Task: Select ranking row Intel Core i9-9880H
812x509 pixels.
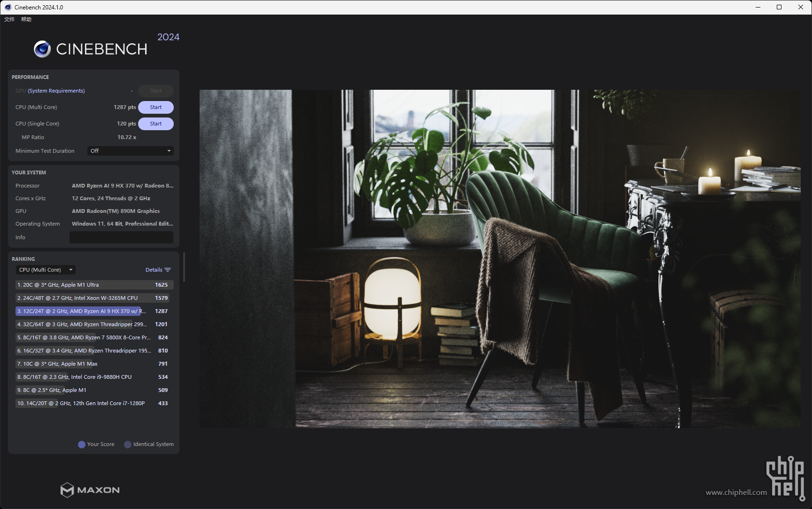Action: click(x=94, y=377)
